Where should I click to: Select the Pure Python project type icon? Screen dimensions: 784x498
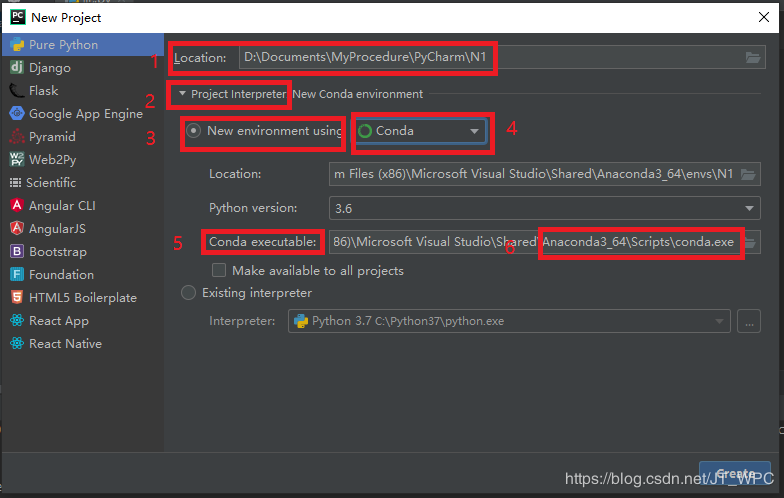click(x=17, y=44)
